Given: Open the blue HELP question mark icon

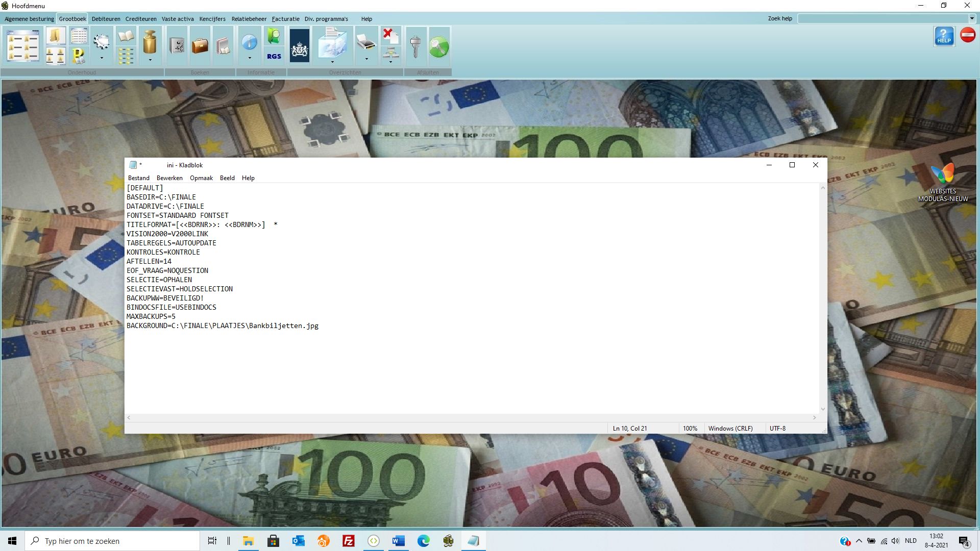Looking at the screenshot, I should pos(944,36).
